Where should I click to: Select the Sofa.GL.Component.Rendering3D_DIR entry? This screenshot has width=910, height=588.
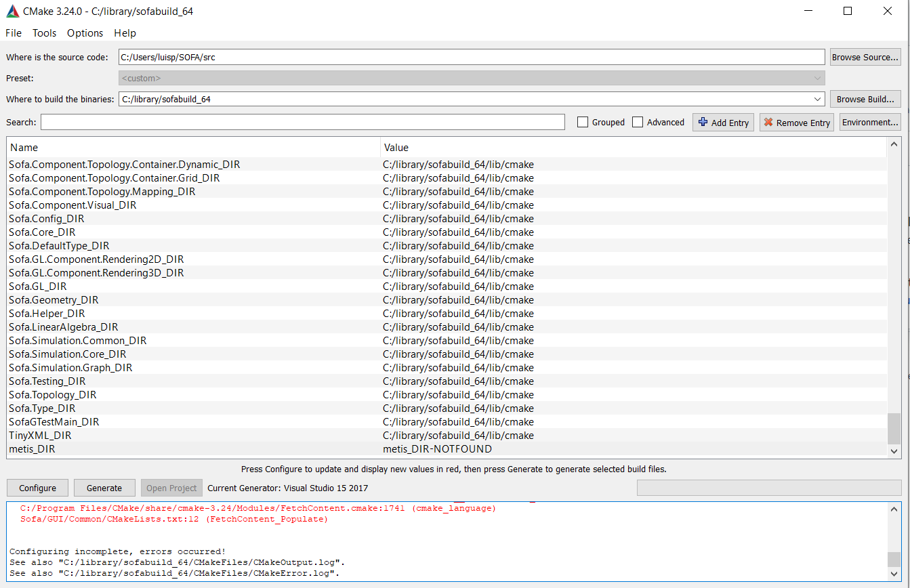click(96, 273)
